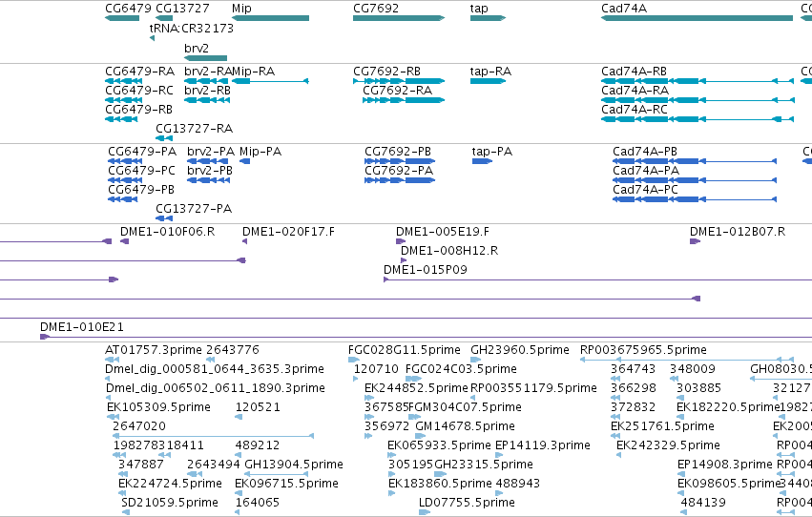Select transcript Cad74A-RA

(x=697, y=100)
